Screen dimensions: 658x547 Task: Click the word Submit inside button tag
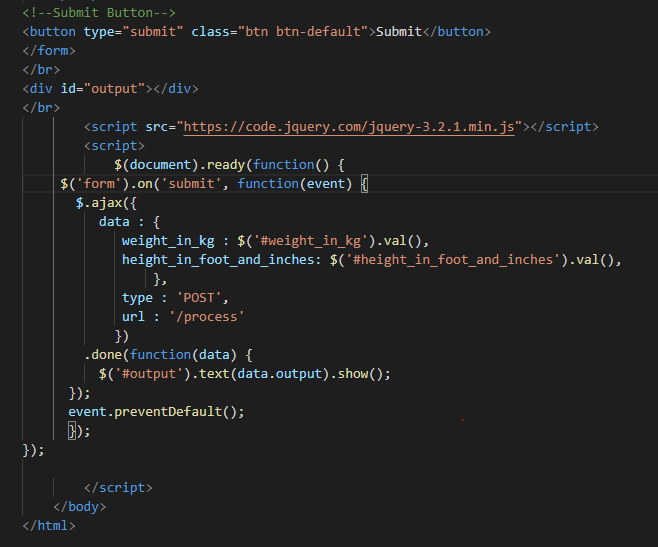point(399,31)
